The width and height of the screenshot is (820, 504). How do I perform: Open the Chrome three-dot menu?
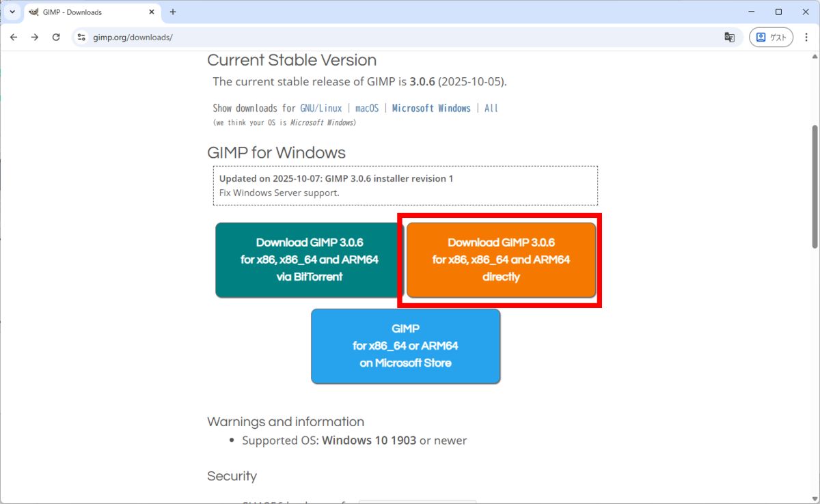[x=806, y=38]
